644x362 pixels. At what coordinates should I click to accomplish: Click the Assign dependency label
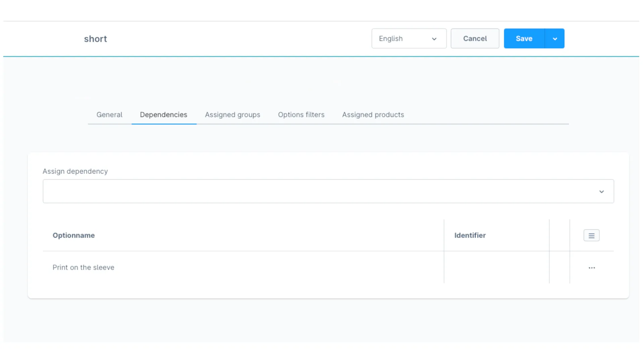75,171
